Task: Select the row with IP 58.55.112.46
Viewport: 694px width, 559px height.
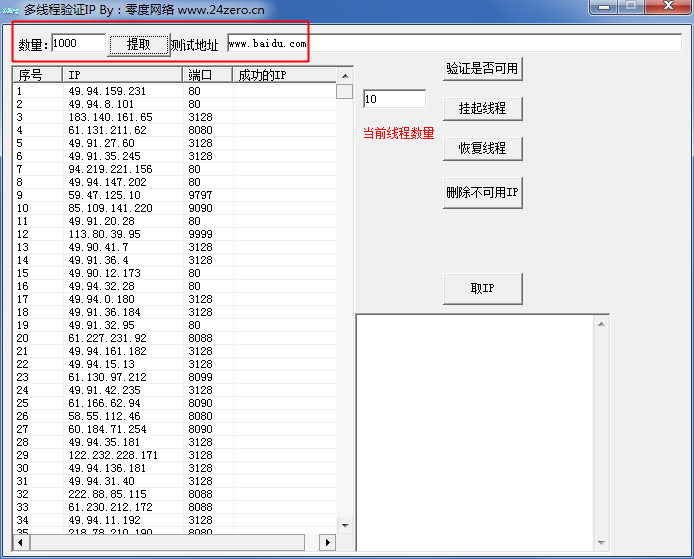Action: coord(174,416)
